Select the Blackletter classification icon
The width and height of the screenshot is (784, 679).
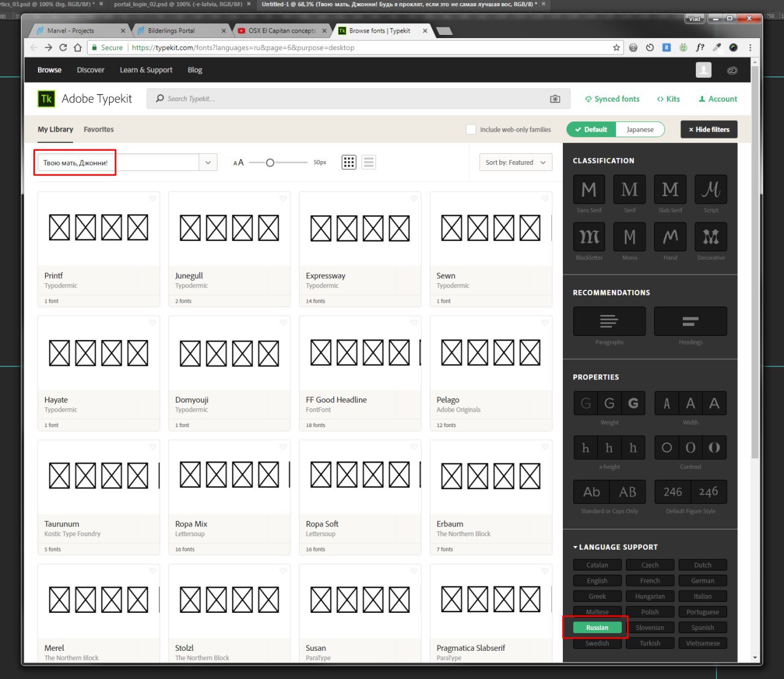click(589, 237)
